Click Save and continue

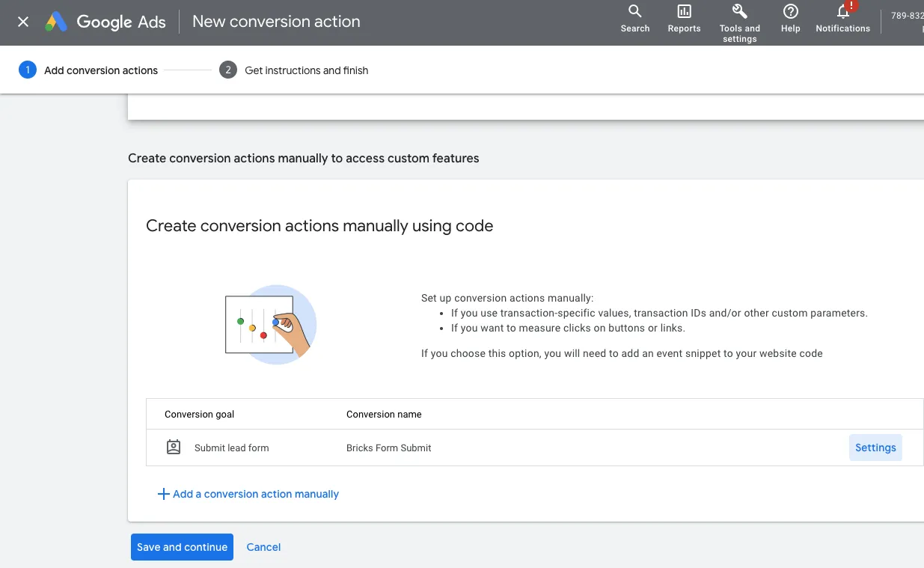182,547
